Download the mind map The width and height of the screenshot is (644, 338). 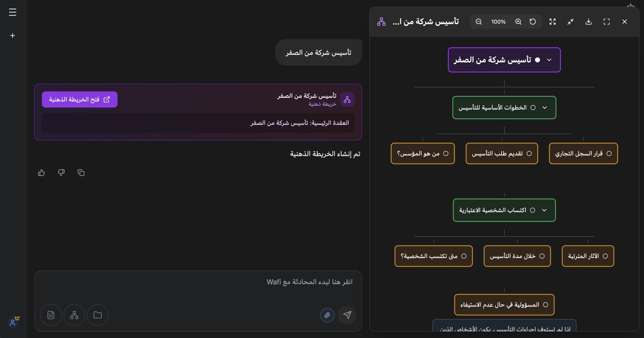click(588, 22)
